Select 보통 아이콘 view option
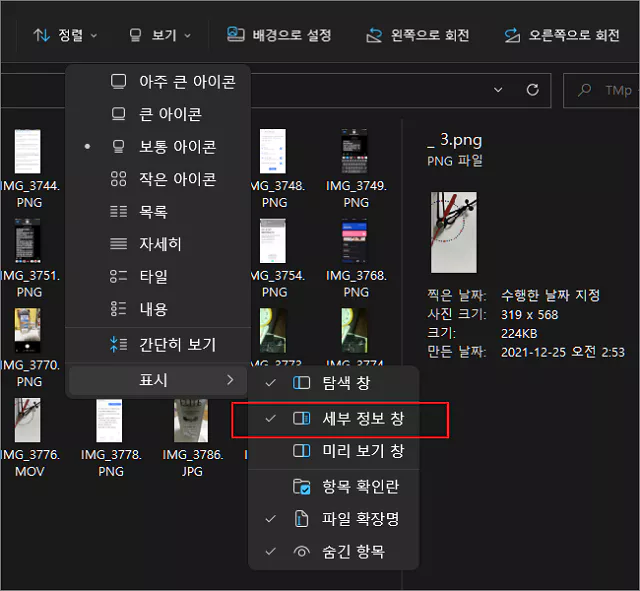Screen dimensions: 640x591 158,147
